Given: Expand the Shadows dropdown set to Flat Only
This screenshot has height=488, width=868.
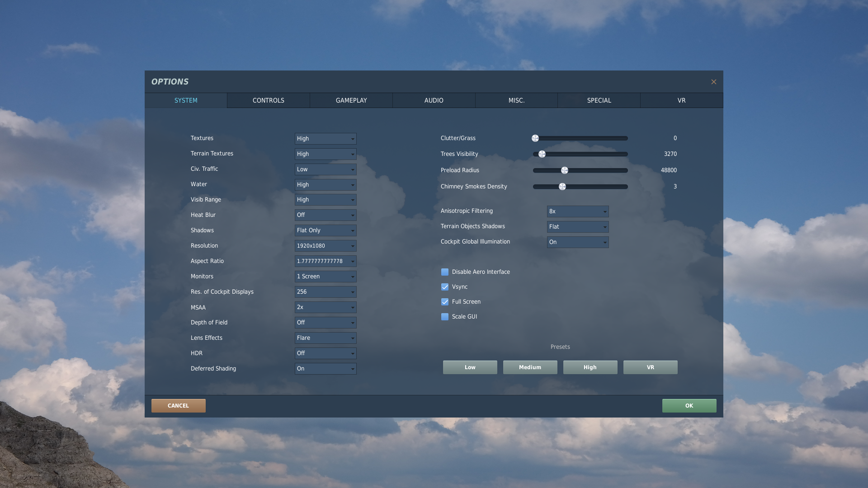Looking at the screenshot, I should pos(325,230).
